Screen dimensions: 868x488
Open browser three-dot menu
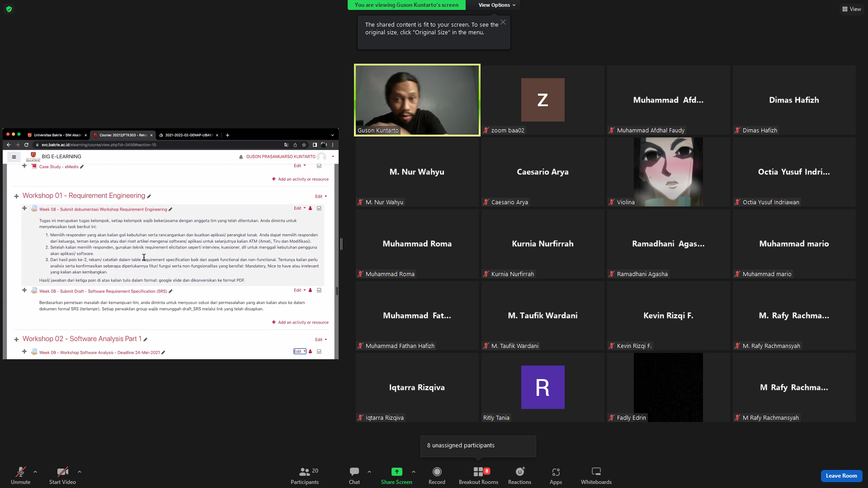click(333, 145)
